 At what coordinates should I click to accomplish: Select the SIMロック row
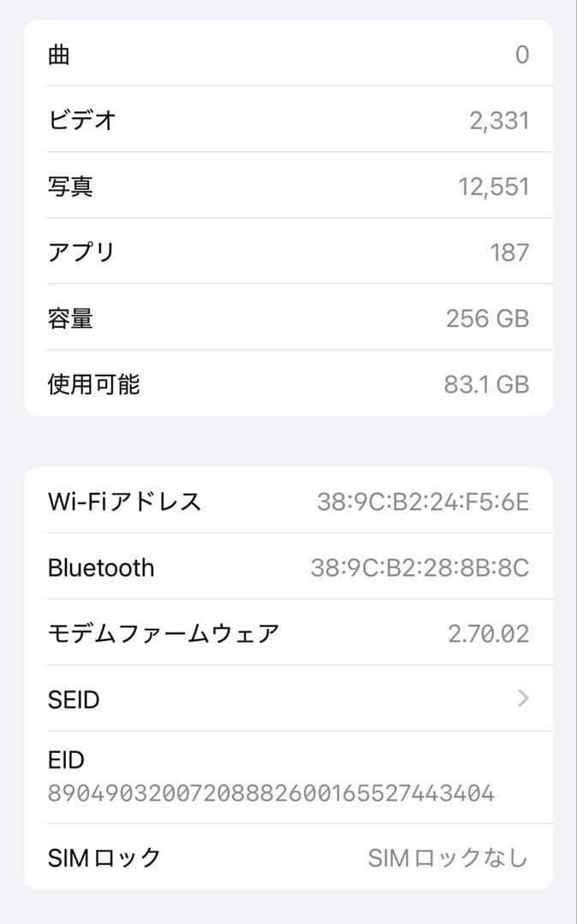[x=288, y=858]
